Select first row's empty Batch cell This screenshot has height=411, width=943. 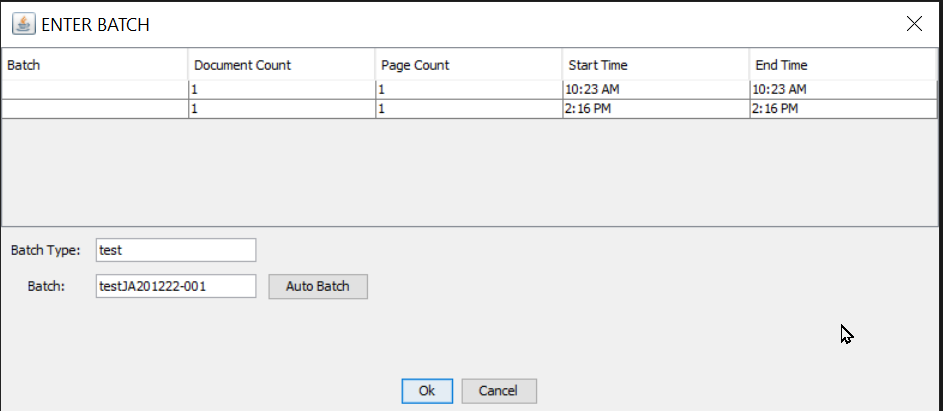95,89
